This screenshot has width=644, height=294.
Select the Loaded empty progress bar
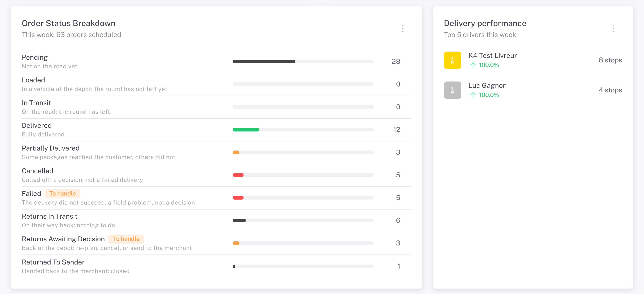303,84
